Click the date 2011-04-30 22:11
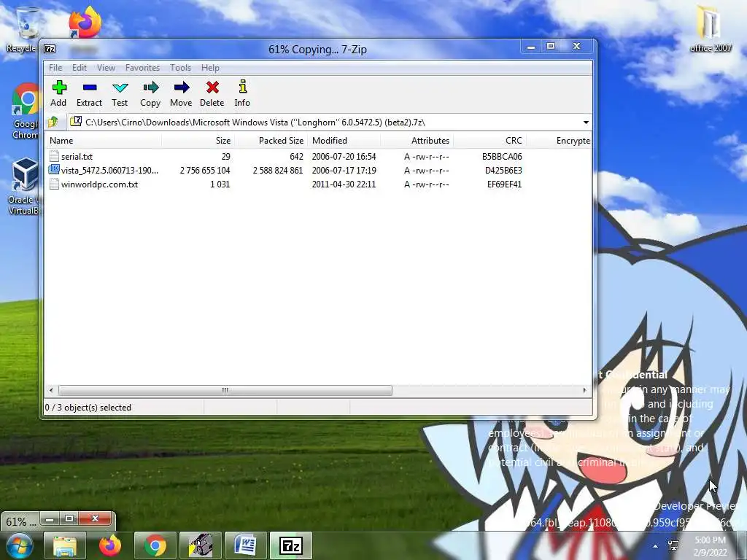 [344, 184]
